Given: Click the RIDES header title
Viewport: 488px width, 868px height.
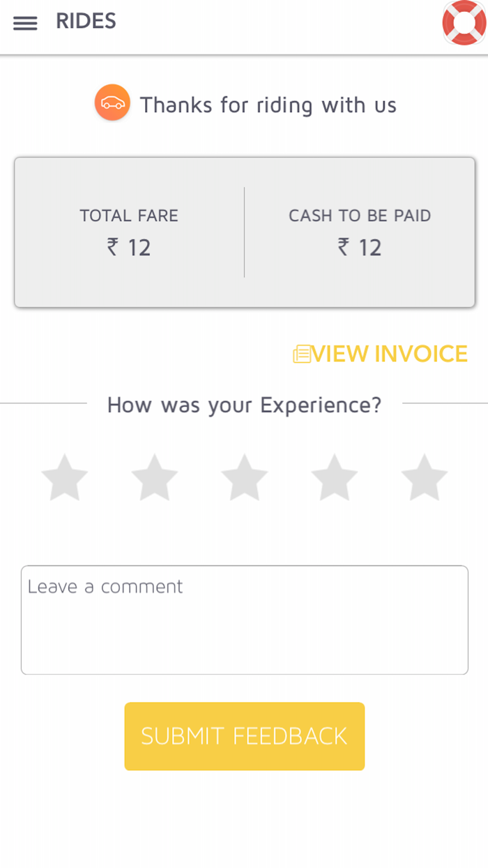Looking at the screenshot, I should click(x=85, y=21).
